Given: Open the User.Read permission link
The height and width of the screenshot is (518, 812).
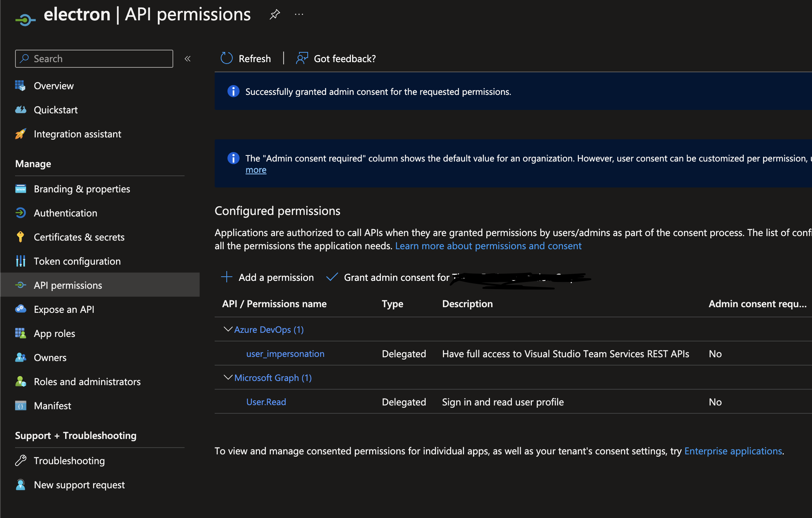Looking at the screenshot, I should click(x=266, y=402).
